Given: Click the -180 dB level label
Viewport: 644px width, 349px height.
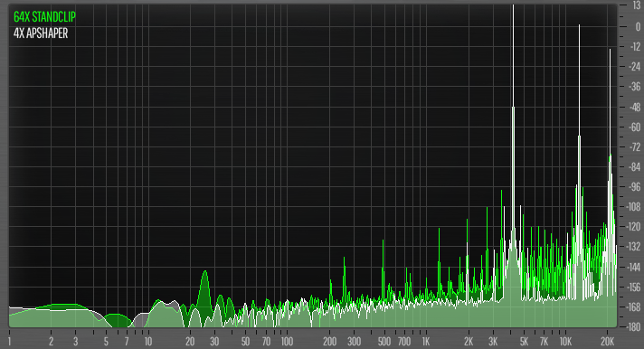Looking at the screenshot, I should [633, 326].
